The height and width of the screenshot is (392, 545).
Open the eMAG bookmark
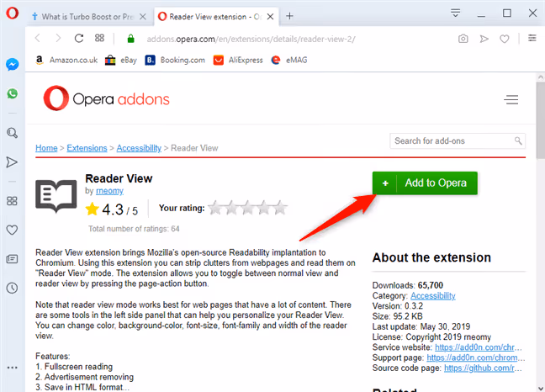click(x=289, y=60)
